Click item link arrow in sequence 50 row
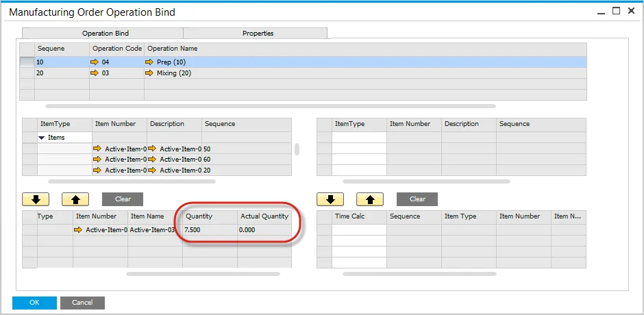Screen dimensions: 644x315 pos(97,149)
